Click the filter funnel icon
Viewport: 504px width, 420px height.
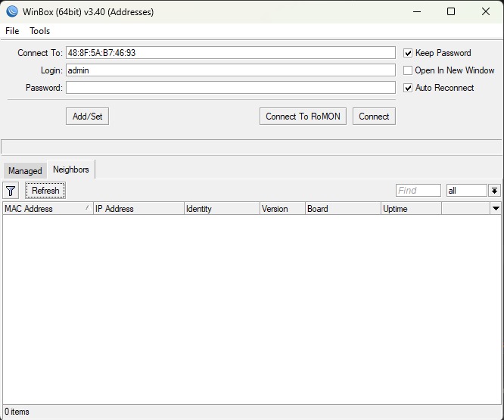[x=11, y=191]
